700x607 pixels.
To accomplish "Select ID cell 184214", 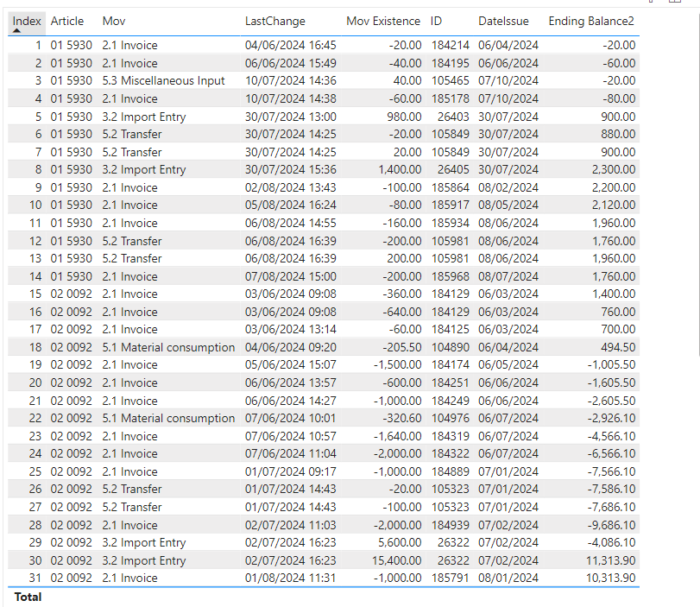I will (450, 45).
